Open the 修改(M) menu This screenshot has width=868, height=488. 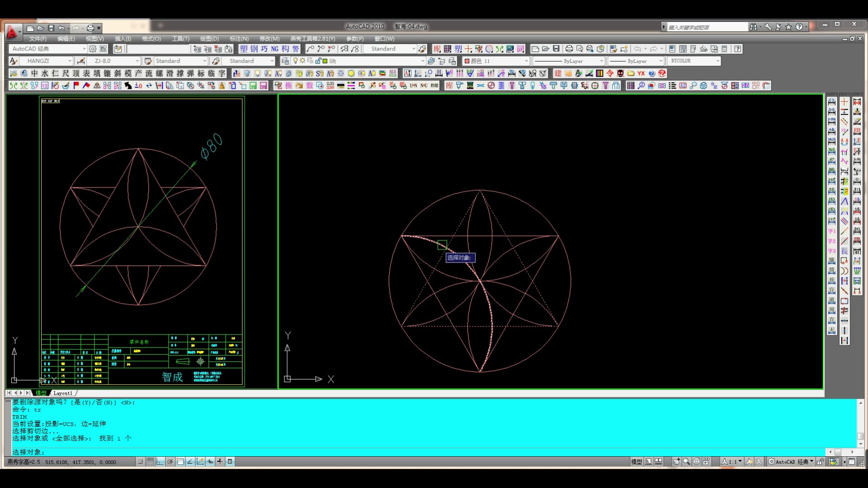(269, 39)
